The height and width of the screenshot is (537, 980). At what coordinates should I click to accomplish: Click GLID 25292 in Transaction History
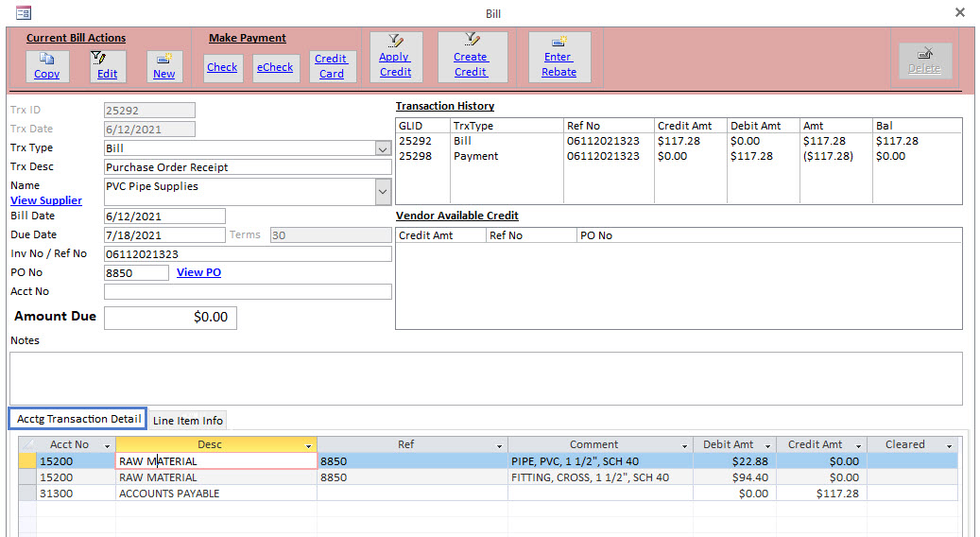415,141
